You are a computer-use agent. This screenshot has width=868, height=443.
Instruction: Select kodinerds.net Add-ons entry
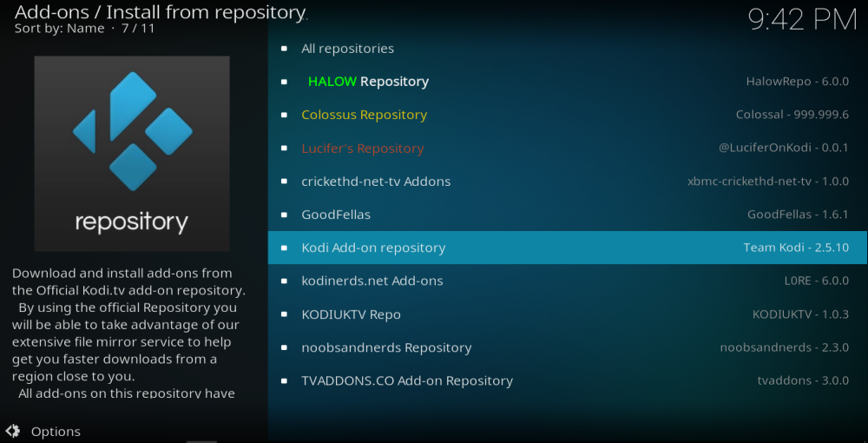click(372, 281)
